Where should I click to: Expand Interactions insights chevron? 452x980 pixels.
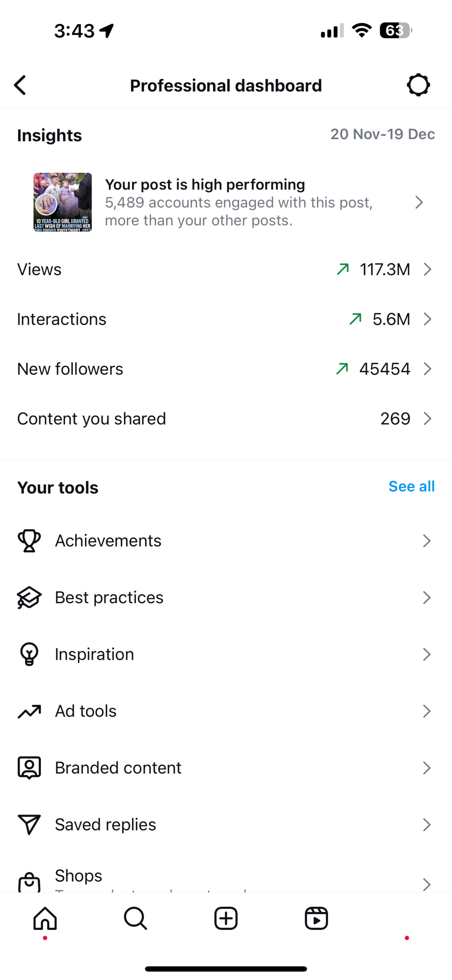(x=428, y=319)
